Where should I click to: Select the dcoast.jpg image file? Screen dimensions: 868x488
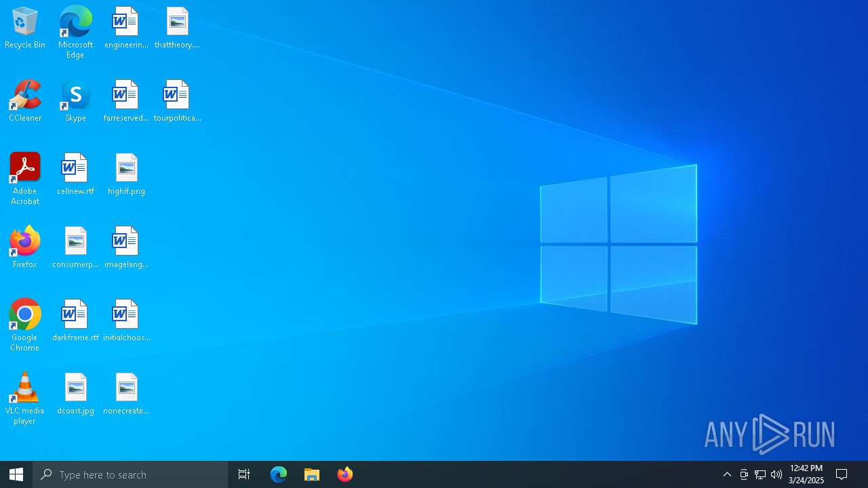click(75, 394)
